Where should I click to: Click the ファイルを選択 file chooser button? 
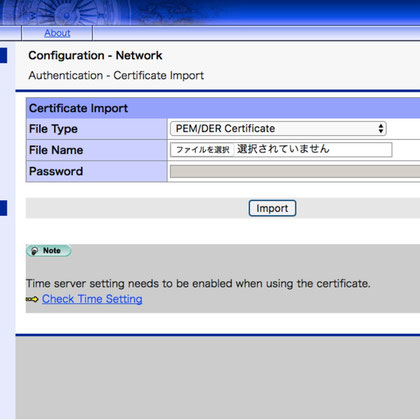[x=202, y=150]
